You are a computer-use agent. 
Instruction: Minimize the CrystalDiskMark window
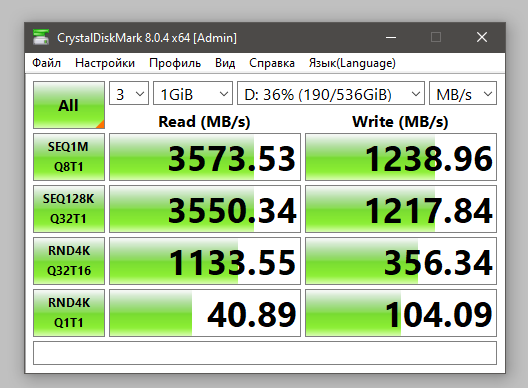tap(391, 37)
